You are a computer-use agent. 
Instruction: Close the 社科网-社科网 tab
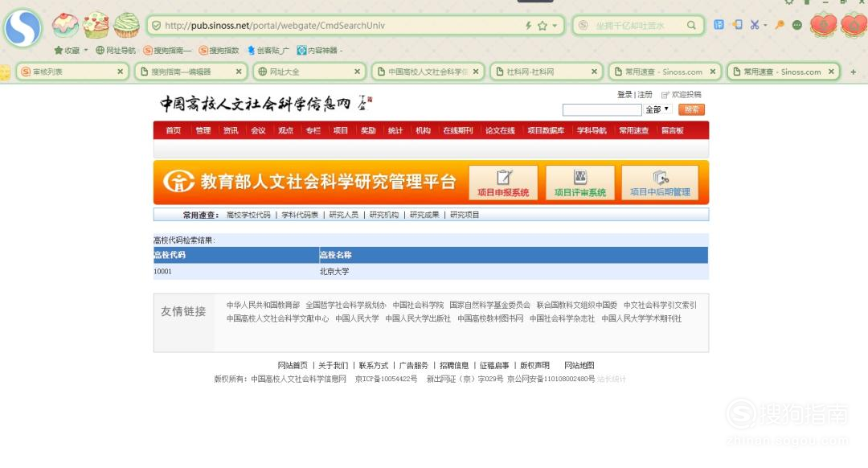[594, 72]
